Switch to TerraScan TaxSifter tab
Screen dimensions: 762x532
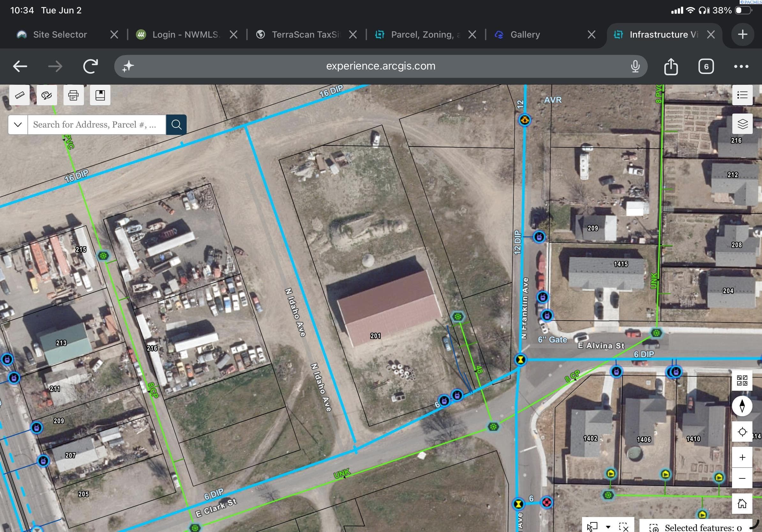coord(306,34)
